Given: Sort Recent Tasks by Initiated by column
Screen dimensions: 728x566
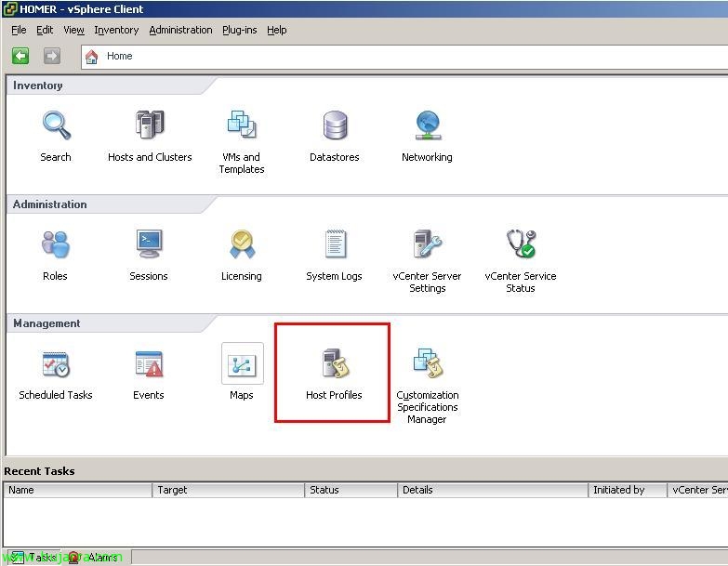Looking at the screenshot, I should click(628, 490).
